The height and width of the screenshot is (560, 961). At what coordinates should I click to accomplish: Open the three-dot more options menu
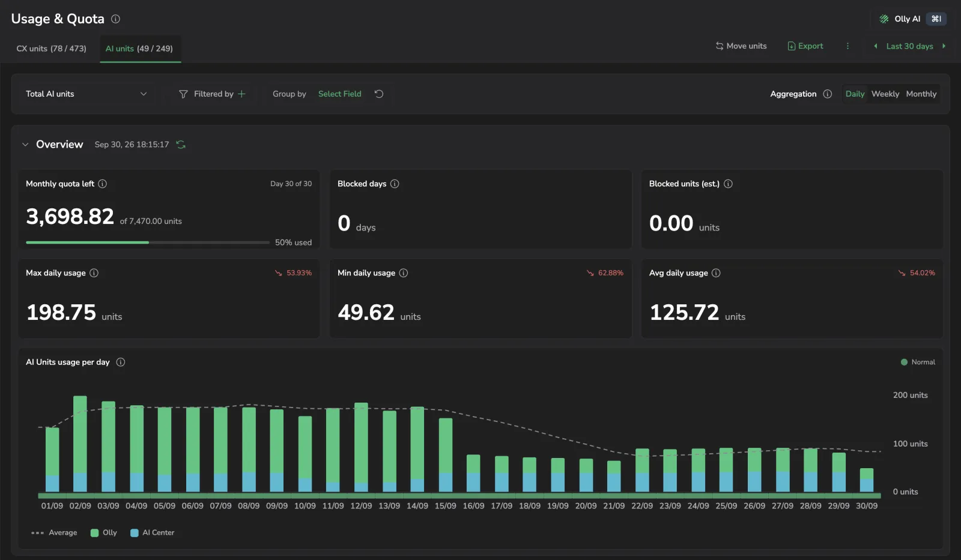848,46
